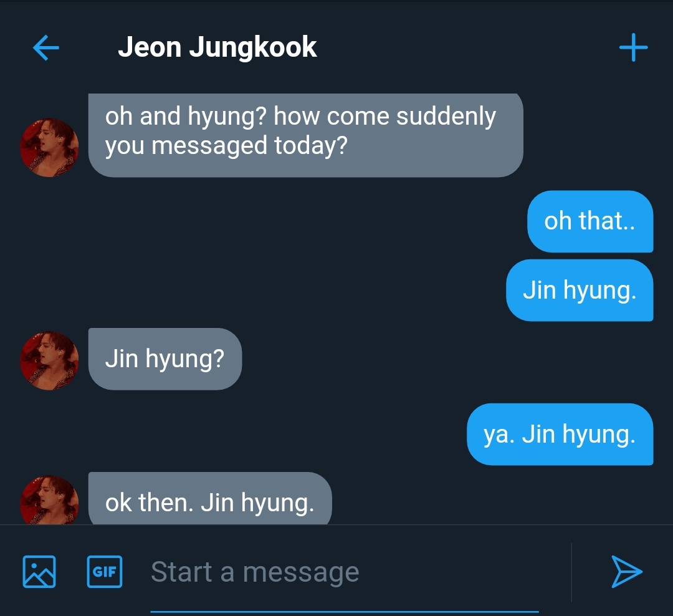Select 'oh and hyung? how come' message bubble
The width and height of the screenshot is (673, 616).
click(x=305, y=135)
